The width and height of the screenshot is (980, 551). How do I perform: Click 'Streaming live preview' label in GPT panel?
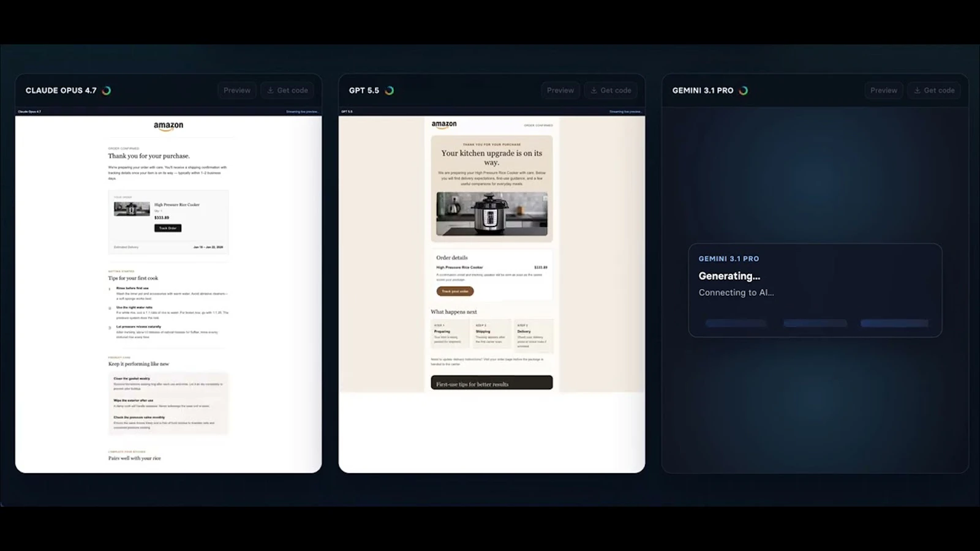coord(625,111)
